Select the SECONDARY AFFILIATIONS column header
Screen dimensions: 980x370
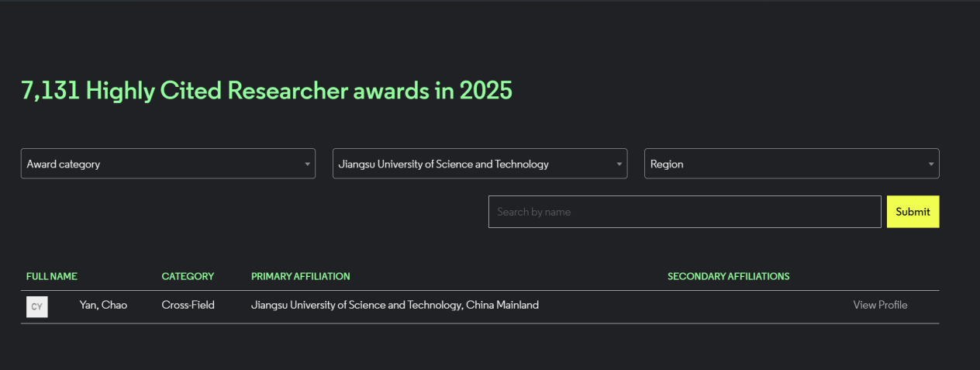pyautogui.click(x=728, y=276)
